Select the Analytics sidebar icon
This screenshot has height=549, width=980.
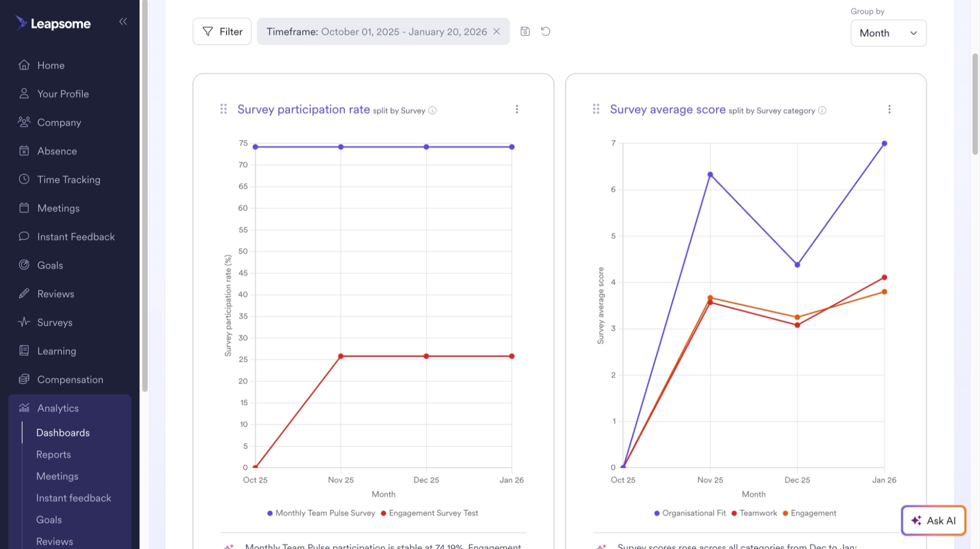24,407
